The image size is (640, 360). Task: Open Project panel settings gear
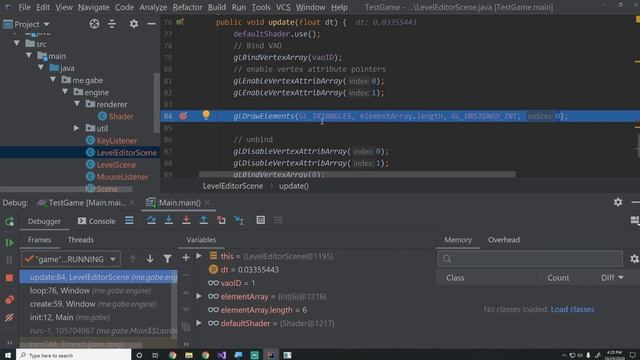134,24
